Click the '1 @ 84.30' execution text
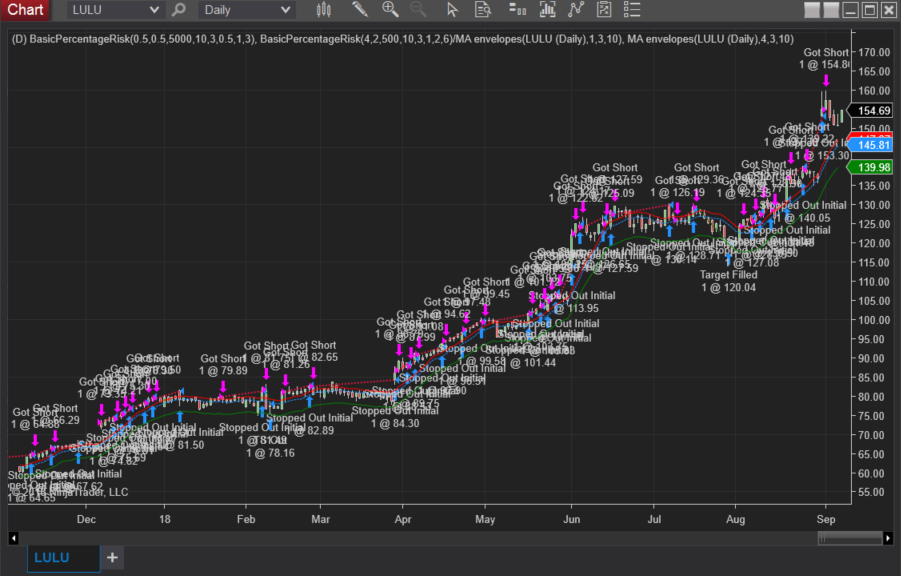901x576 pixels. pos(395,424)
